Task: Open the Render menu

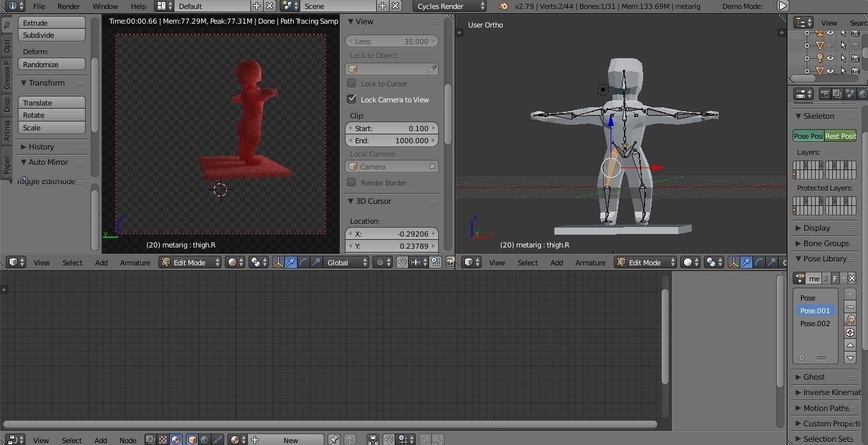Action: (x=69, y=6)
